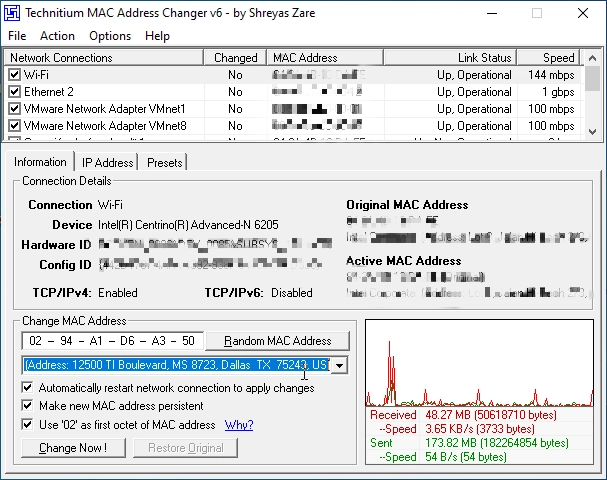607x480 pixels.
Task: Select the Wi-Fi row name
Action: [36, 74]
